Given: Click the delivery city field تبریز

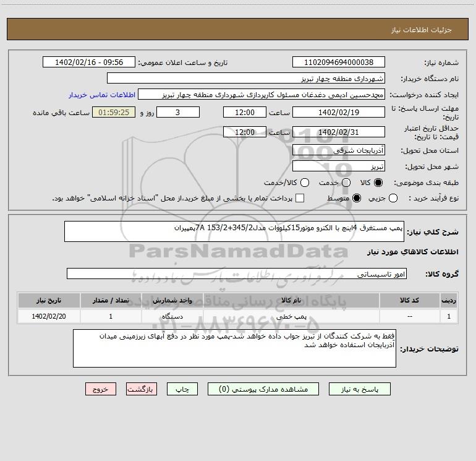Looking at the screenshot, I should 339,166.
